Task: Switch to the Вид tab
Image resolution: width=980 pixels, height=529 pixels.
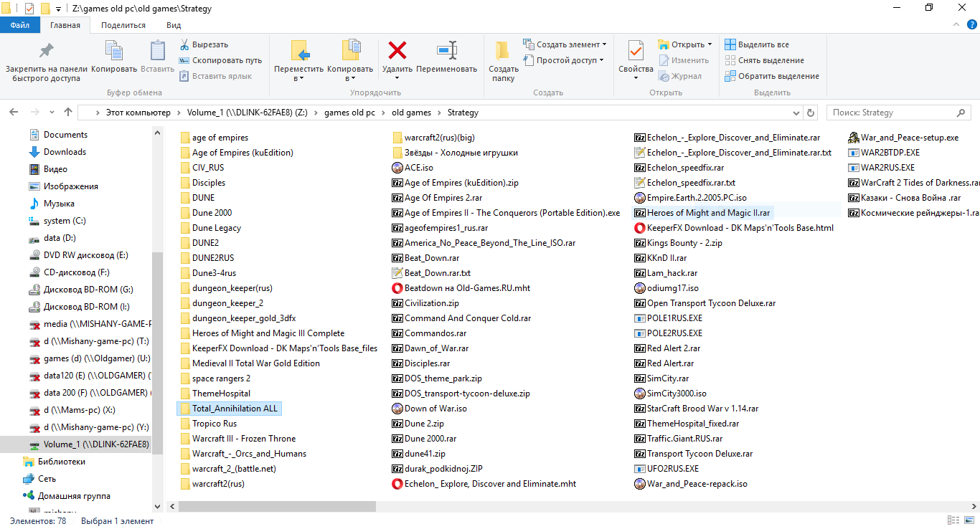Action: tap(174, 25)
